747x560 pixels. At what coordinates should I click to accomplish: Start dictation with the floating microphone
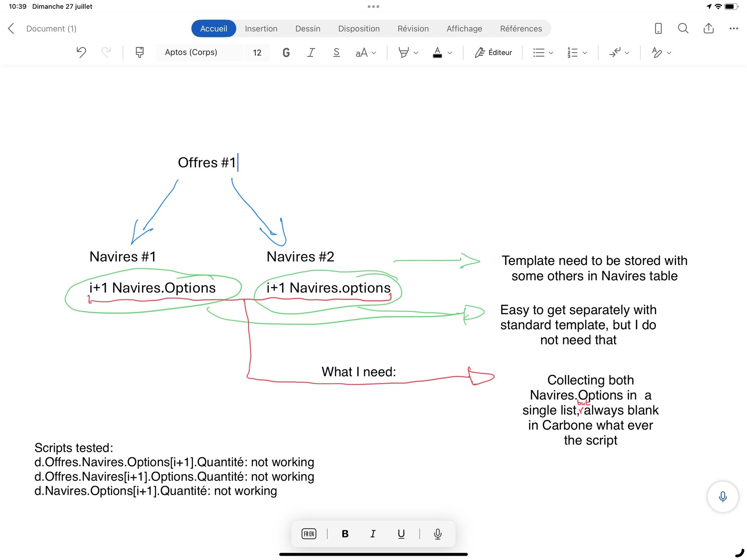[723, 497]
